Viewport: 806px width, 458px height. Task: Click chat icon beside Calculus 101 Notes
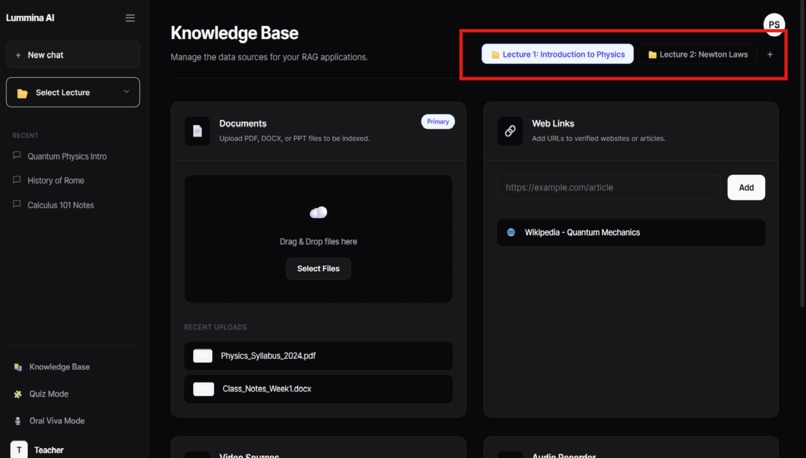(x=17, y=205)
